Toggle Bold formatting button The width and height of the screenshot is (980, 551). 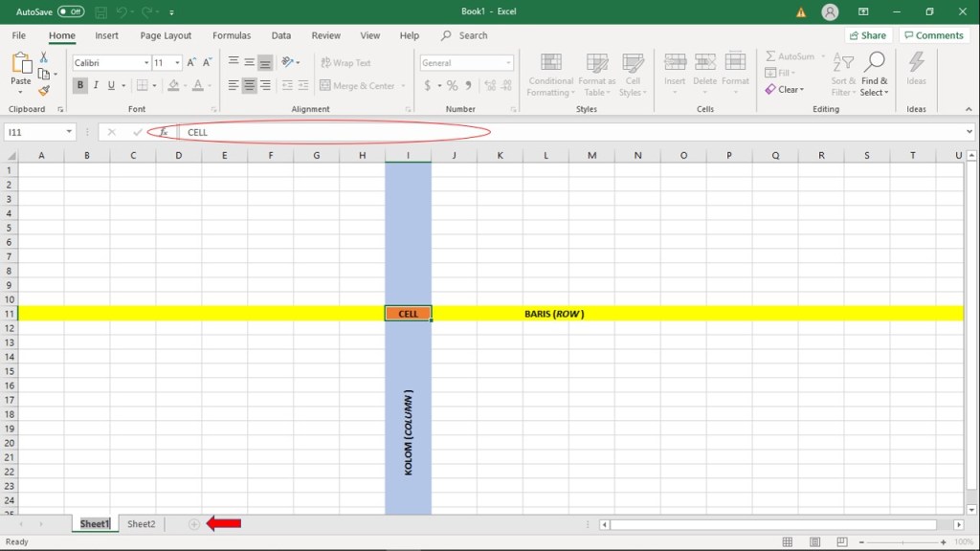coord(80,85)
